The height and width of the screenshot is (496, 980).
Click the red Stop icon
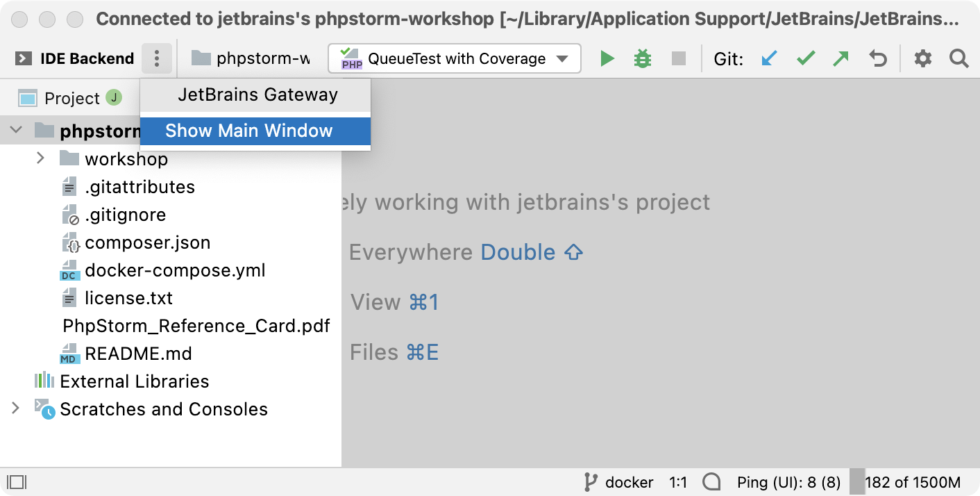[677, 58]
